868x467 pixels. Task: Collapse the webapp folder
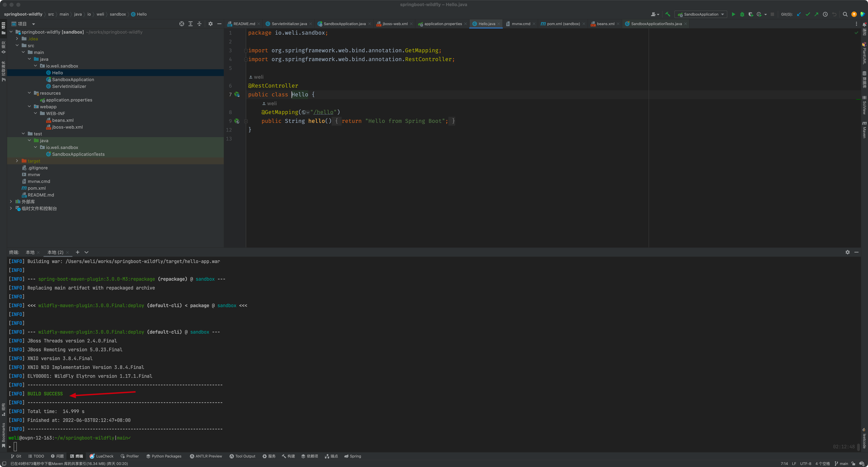(29, 107)
